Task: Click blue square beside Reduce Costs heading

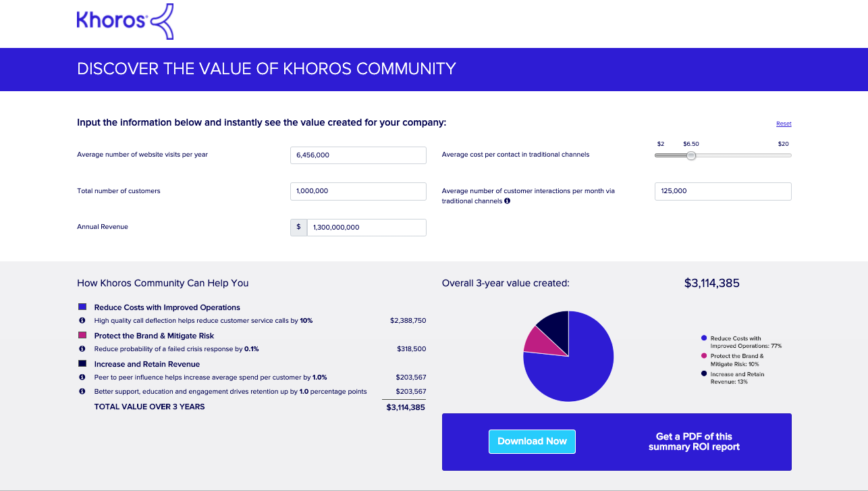Action: pos(82,307)
